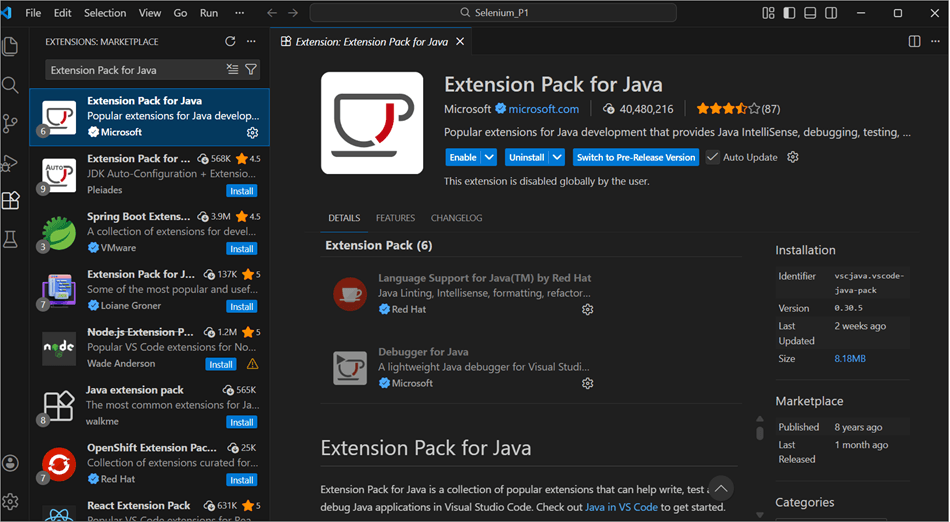This screenshot has height=522, width=950.
Task: Open the Edit menu
Action: pyautogui.click(x=62, y=13)
